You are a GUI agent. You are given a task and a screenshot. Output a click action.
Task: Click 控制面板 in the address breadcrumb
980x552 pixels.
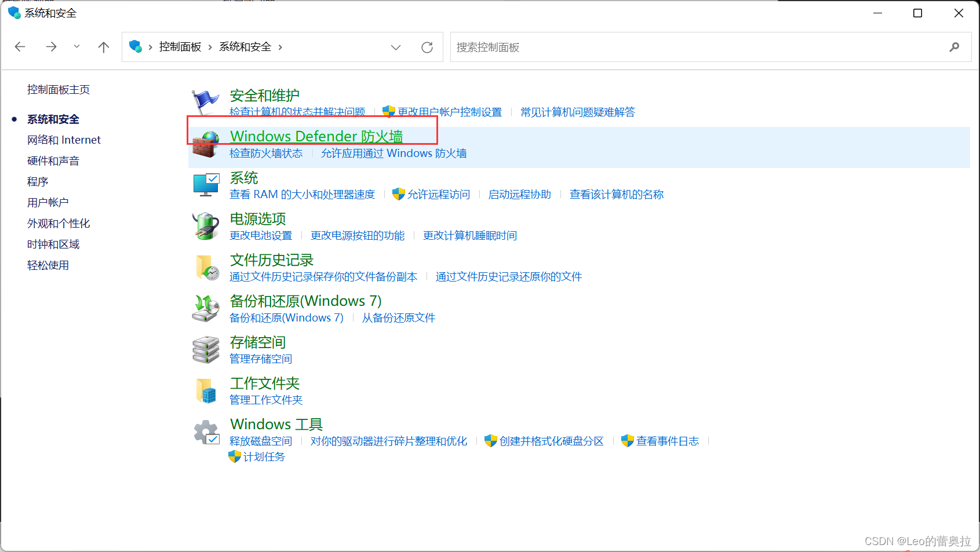(x=180, y=47)
